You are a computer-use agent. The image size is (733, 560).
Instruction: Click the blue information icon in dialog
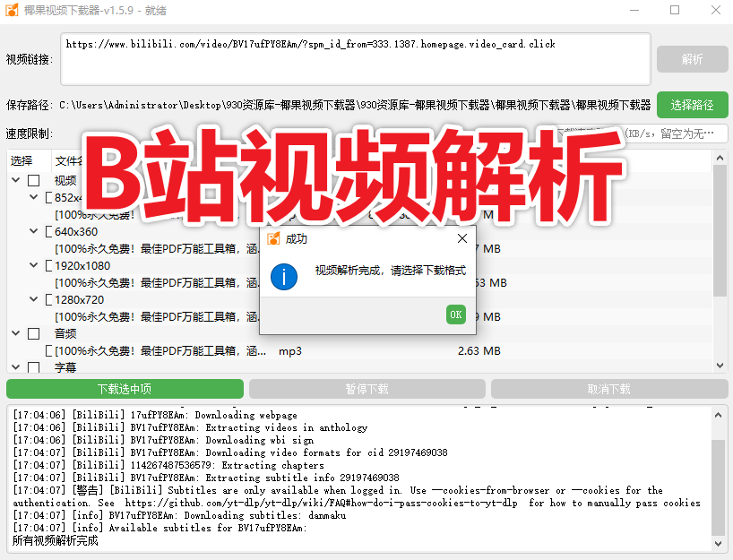coord(284,277)
